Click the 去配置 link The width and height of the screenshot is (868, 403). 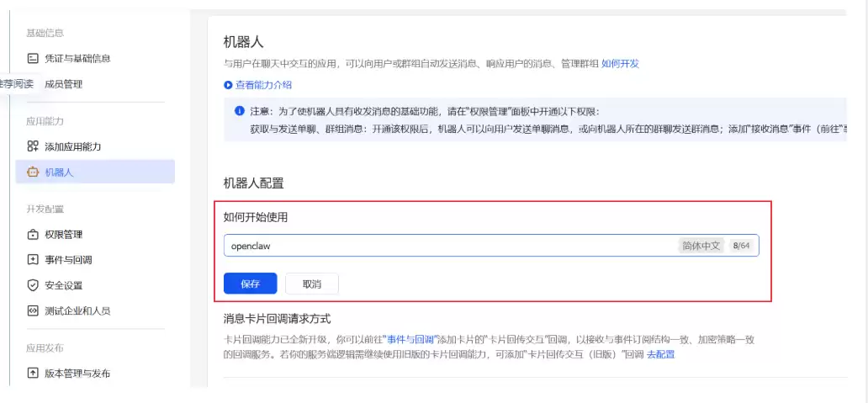pyautogui.click(x=661, y=355)
